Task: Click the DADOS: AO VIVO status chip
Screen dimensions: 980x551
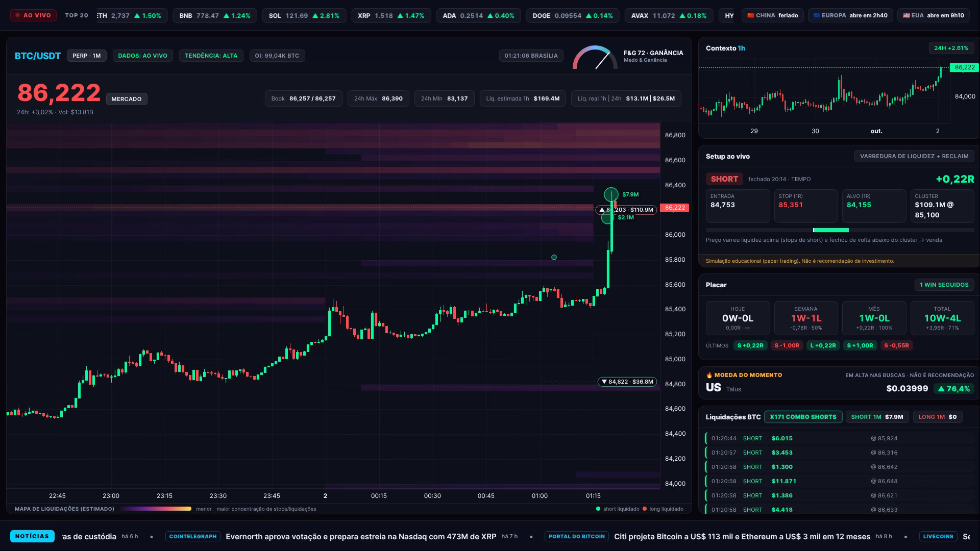Action: click(143, 56)
